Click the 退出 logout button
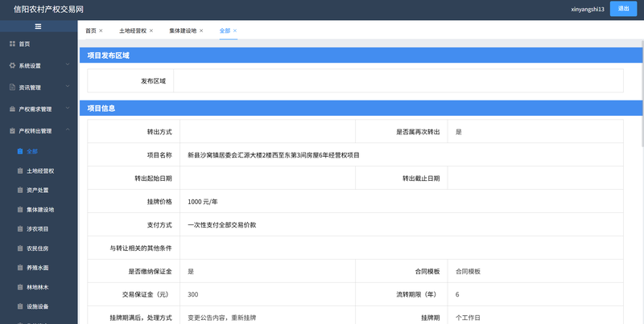The image size is (644, 324). pos(623,9)
